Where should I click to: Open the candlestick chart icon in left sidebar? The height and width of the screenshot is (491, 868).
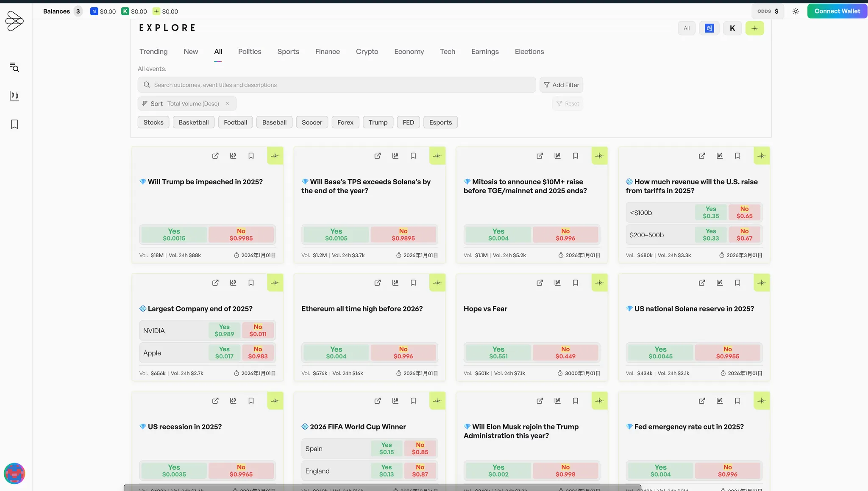pos(14,96)
